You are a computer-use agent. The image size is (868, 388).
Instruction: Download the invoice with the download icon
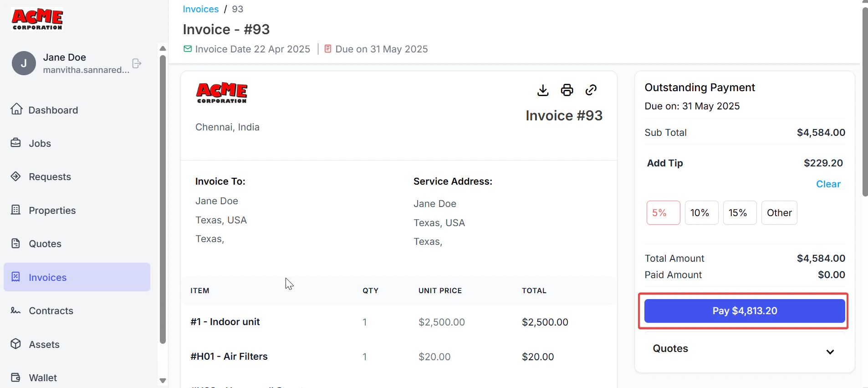pos(543,90)
